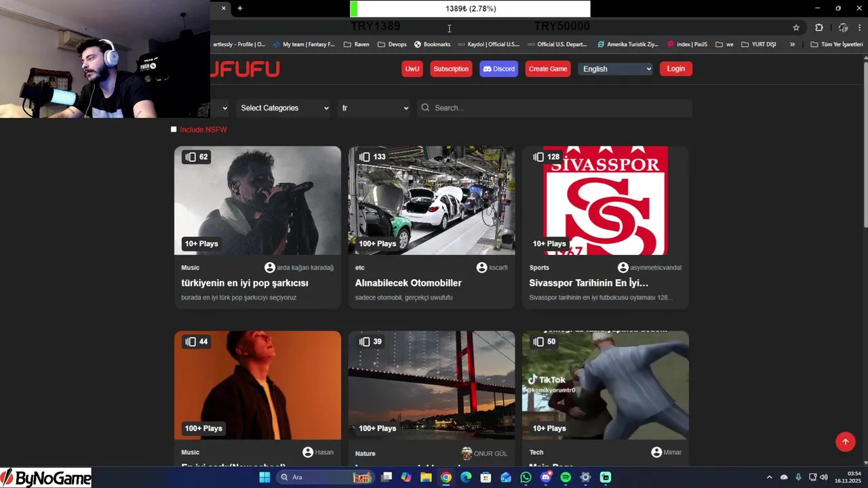Click the Create Game button
The image size is (868, 488).
pyautogui.click(x=548, y=68)
